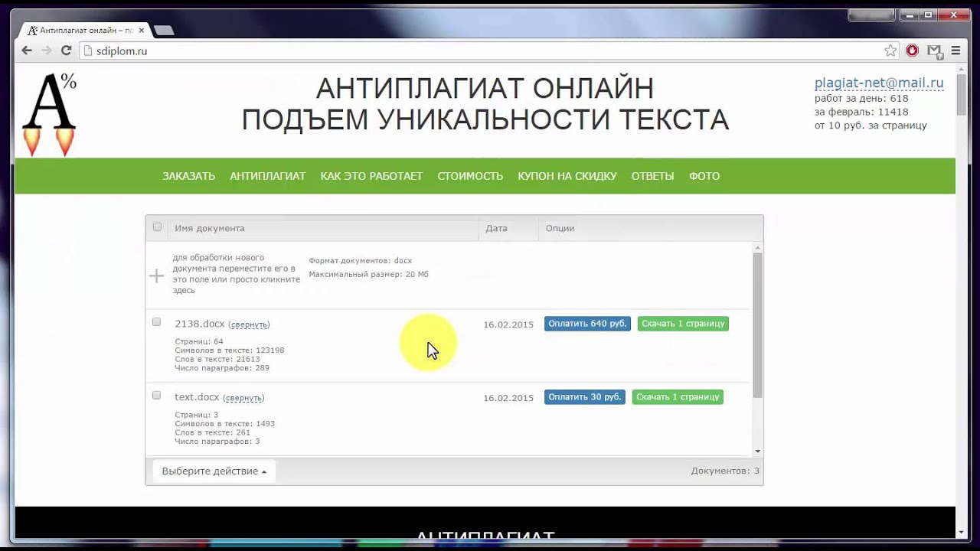The image size is (980, 551).
Task: Click the browser forward arrow
Action: (x=47, y=51)
